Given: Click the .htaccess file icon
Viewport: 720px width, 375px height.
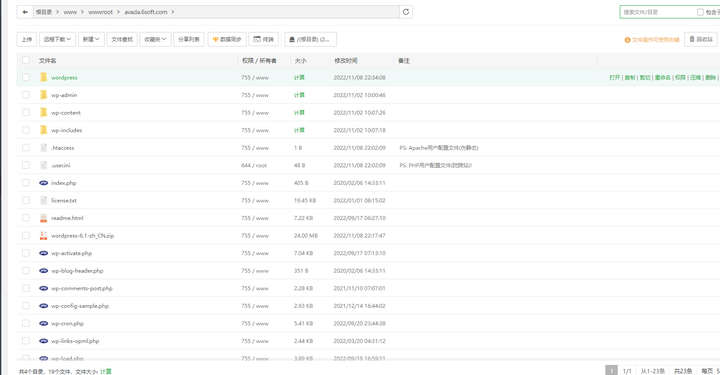Looking at the screenshot, I should pyautogui.click(x=44, y=148).
